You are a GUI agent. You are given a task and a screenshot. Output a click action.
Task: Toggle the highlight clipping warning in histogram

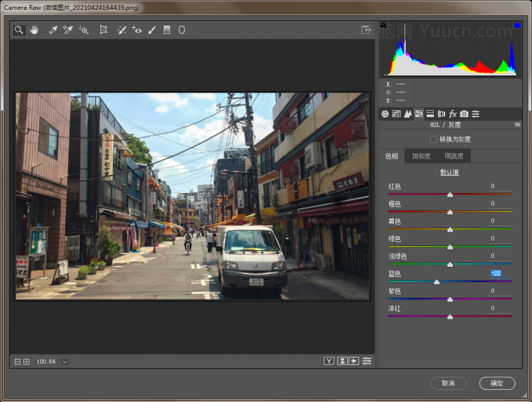pos(517,26)
